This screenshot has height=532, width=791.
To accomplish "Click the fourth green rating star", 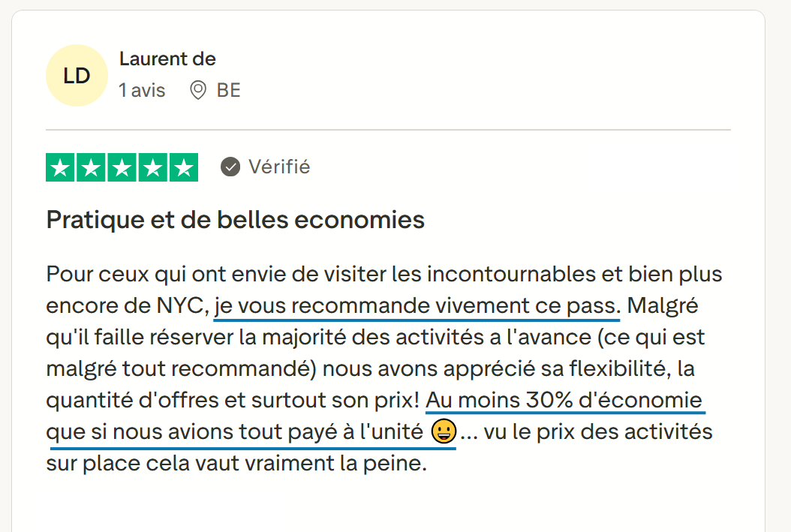I will pyautogui.click(x=153, y=167).
